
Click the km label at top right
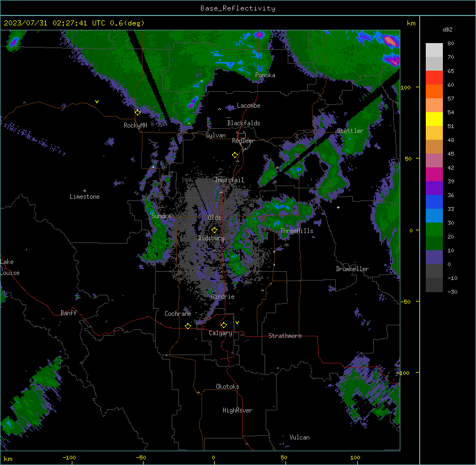coord(411,23)
